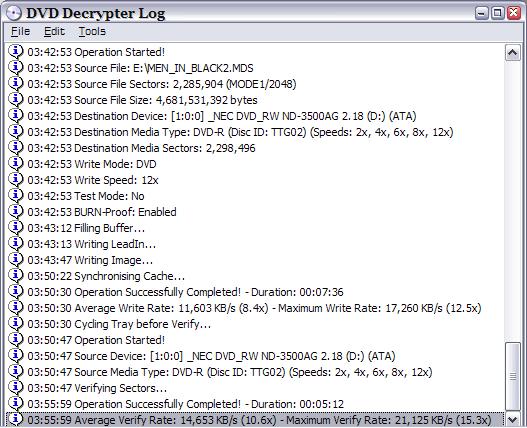The image size is (527, 428).
Task: Click the info icon beside Verifying Sectors entry
Action: 15,387
